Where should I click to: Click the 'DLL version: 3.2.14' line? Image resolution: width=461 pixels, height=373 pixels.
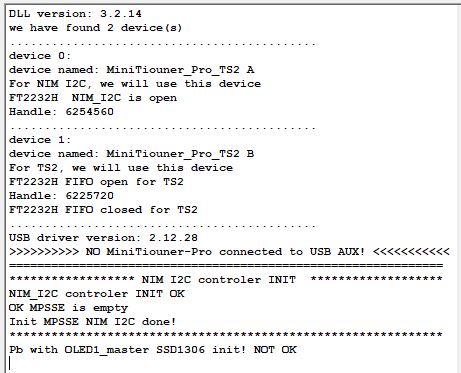(x=75, y=14)
